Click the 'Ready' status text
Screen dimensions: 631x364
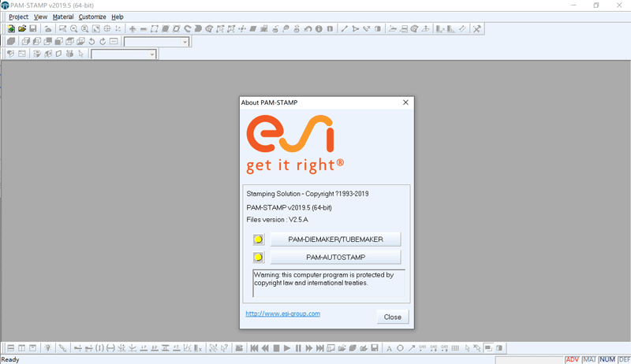(10, 359)
